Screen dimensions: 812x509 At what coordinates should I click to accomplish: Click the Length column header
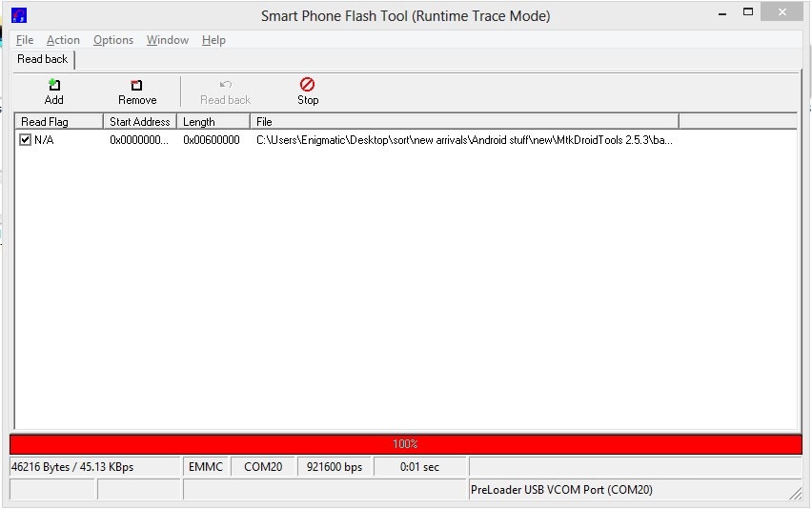click(213, 122)
